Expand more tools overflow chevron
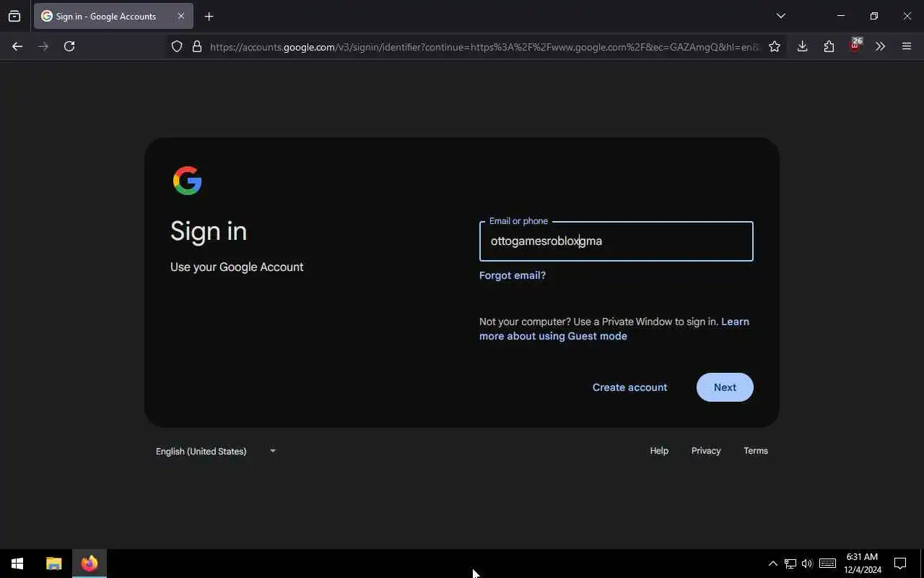 click(880, 46)
